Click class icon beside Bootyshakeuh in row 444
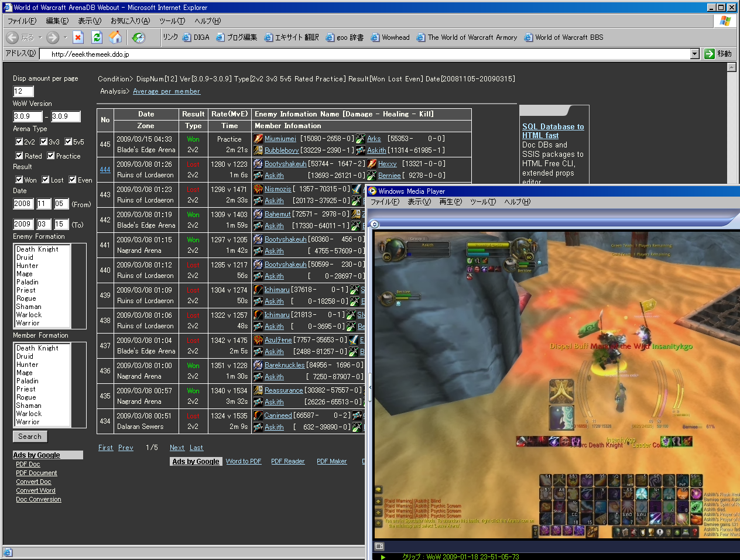Screen dimensions: 740x560 (x=258, y=164)
